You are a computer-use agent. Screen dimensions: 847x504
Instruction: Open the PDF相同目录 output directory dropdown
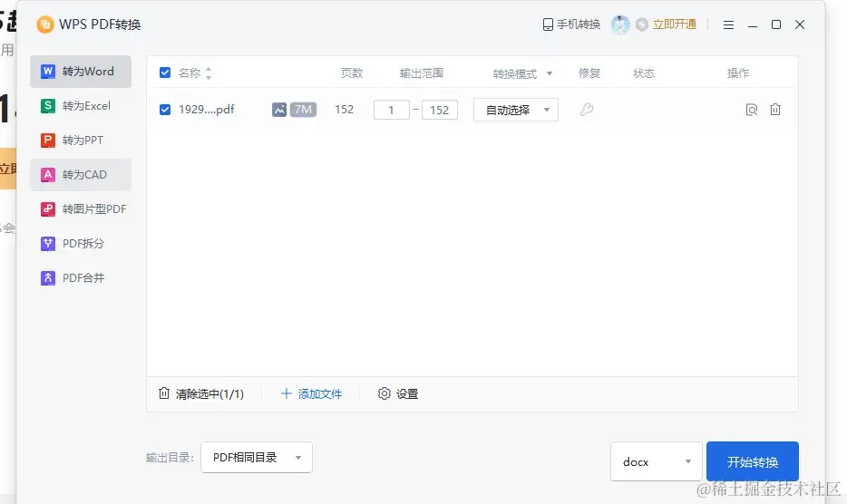point(257,458)
